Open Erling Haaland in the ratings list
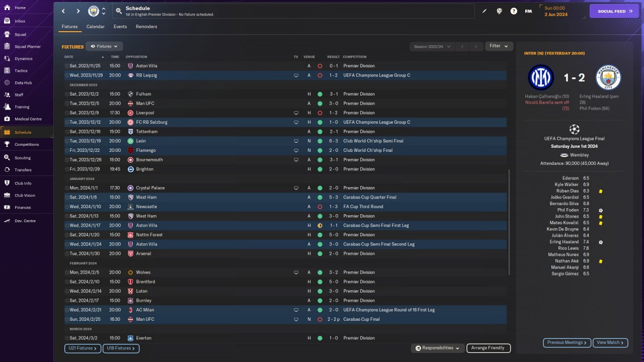This screenshot has height=362, width=644. coord(563,242)
